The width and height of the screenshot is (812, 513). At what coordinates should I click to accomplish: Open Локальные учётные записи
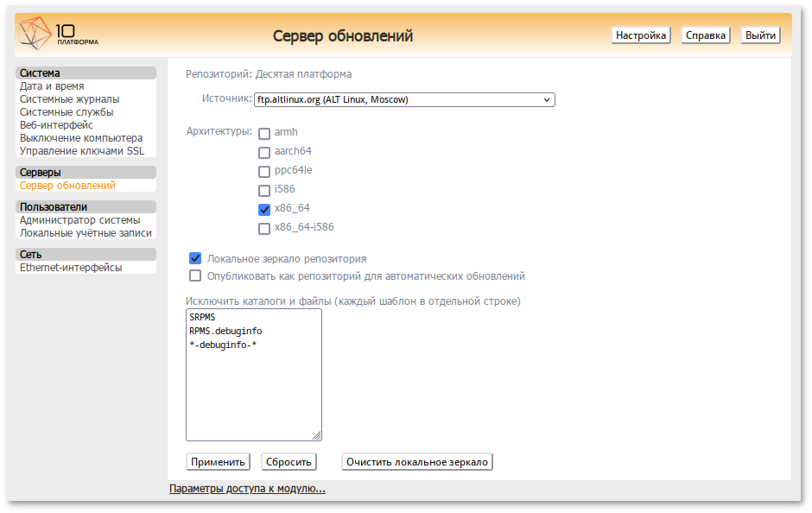[x=86, y=233]
